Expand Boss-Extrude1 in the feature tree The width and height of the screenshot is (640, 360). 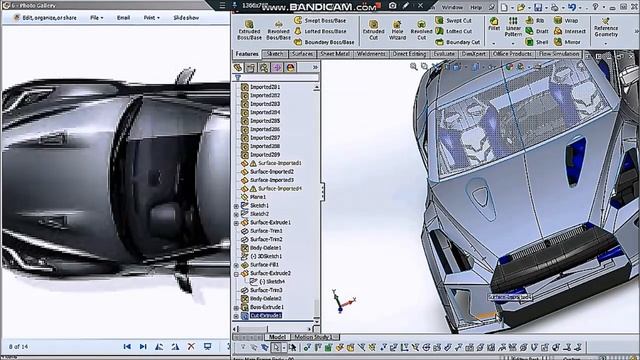tap(236, 308)
